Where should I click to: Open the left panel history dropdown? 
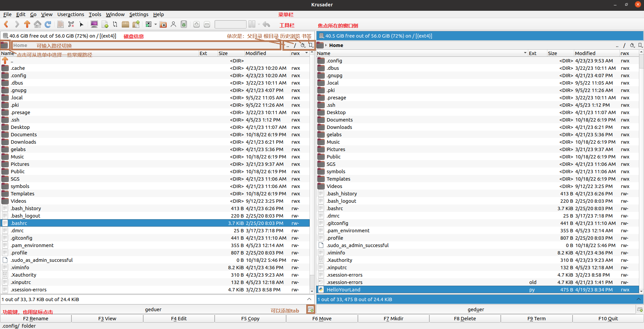coord(303,45)
